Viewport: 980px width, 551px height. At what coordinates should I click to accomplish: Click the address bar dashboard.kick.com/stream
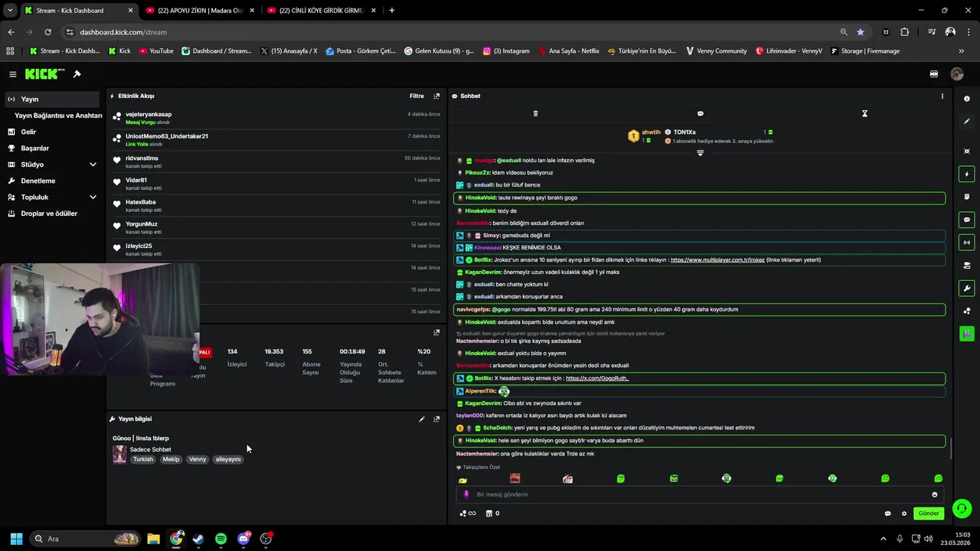tap(122, 32)
